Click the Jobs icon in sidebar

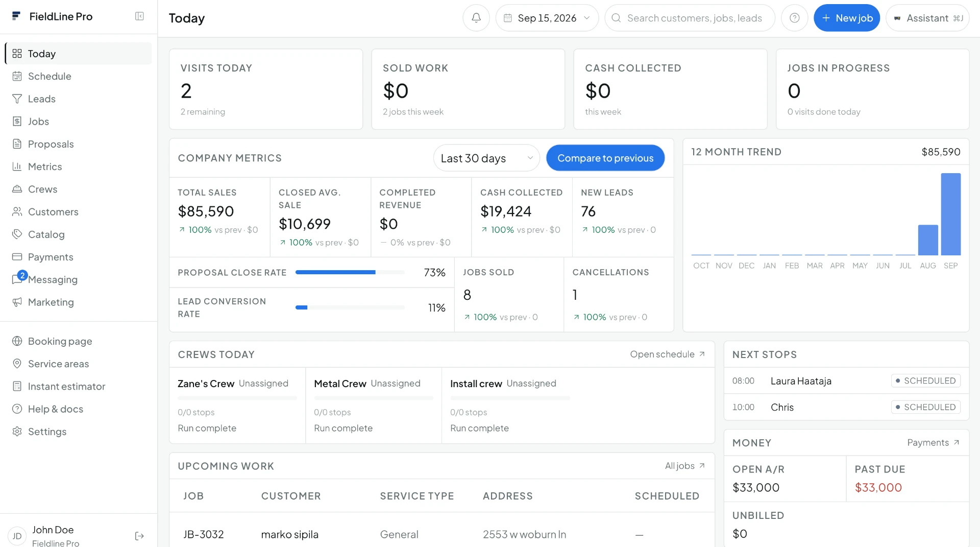click(17, 121)
